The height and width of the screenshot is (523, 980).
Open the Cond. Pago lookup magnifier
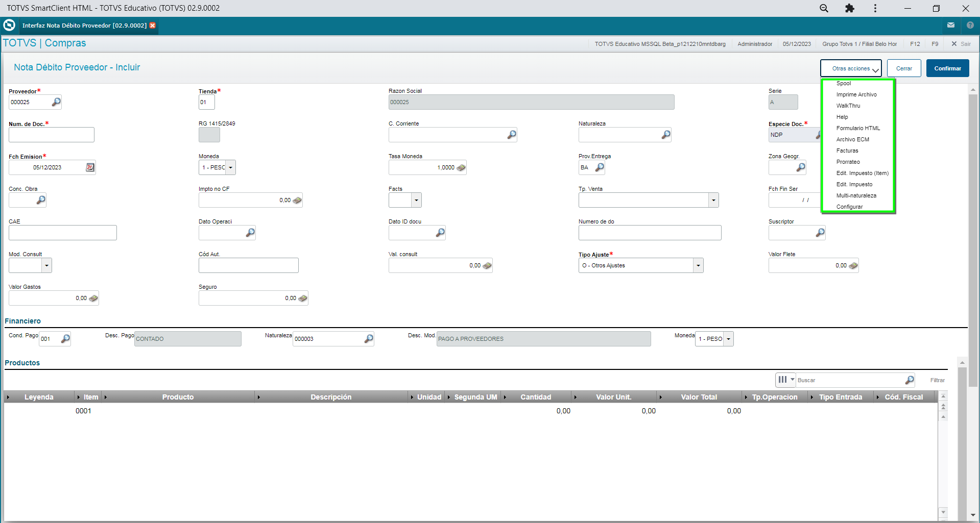click(65, 339)
